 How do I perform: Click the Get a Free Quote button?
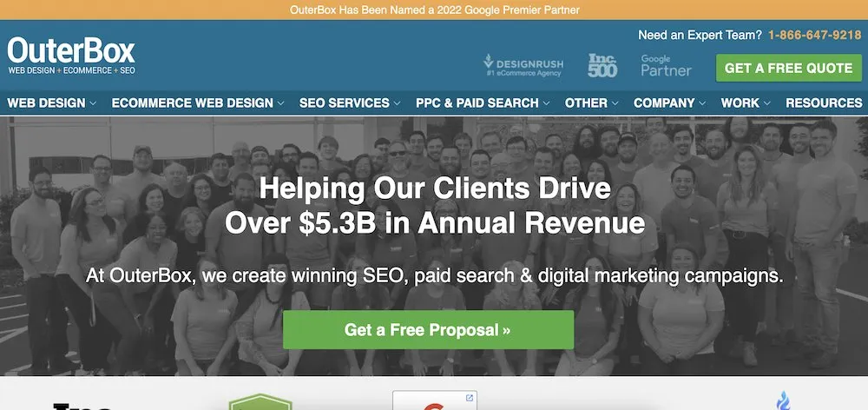(789, 68)
